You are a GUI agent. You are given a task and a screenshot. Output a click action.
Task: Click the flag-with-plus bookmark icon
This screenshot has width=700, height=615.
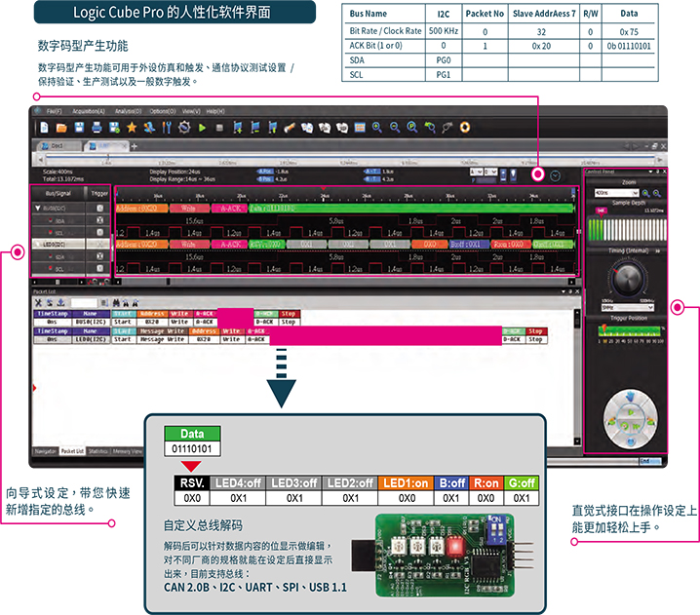pos(238,128)
